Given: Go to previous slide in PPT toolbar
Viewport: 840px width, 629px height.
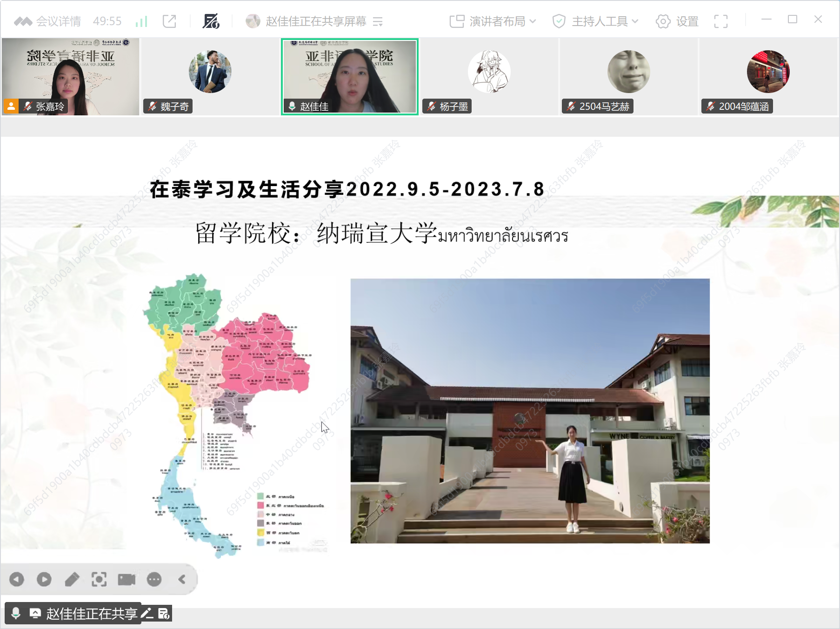Looking at the screenshot, I should click(17, 579).
